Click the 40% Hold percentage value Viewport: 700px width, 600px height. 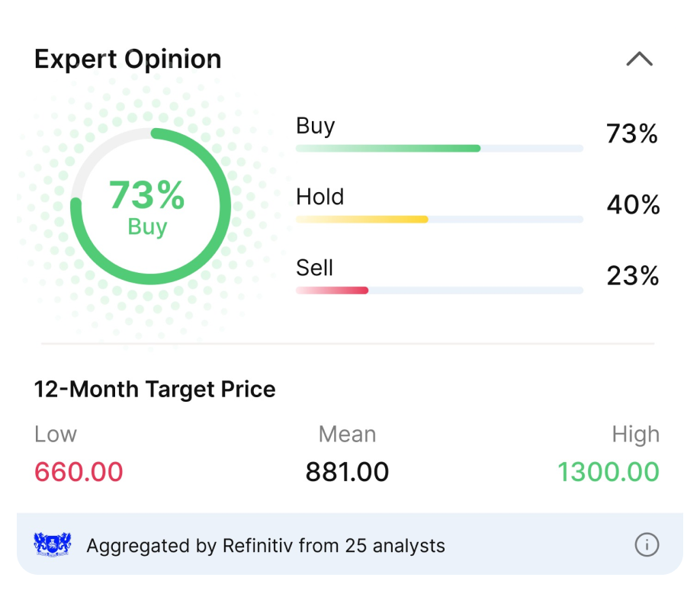click(x=633, y=204)
